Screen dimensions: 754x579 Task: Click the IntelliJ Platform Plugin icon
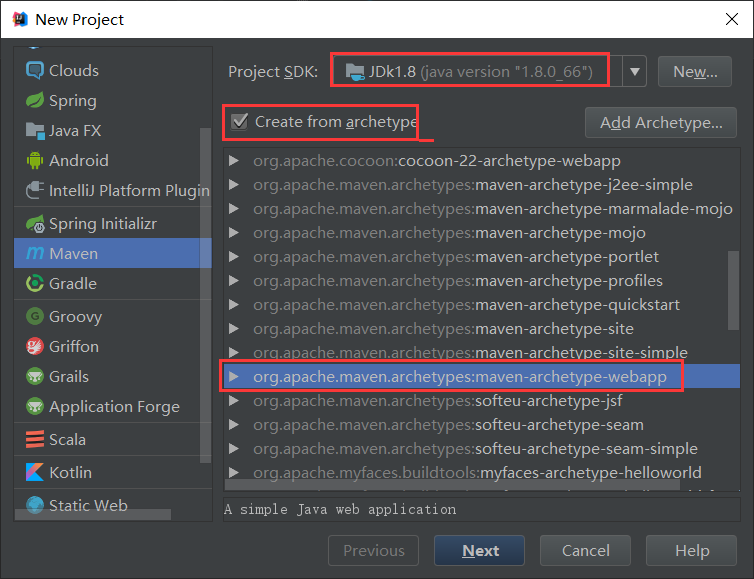coord(35,190)
